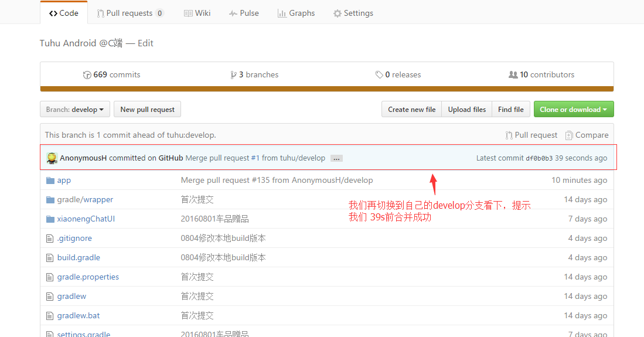Open the .gitignore file
644x337 pixels.
coord(74,239)
